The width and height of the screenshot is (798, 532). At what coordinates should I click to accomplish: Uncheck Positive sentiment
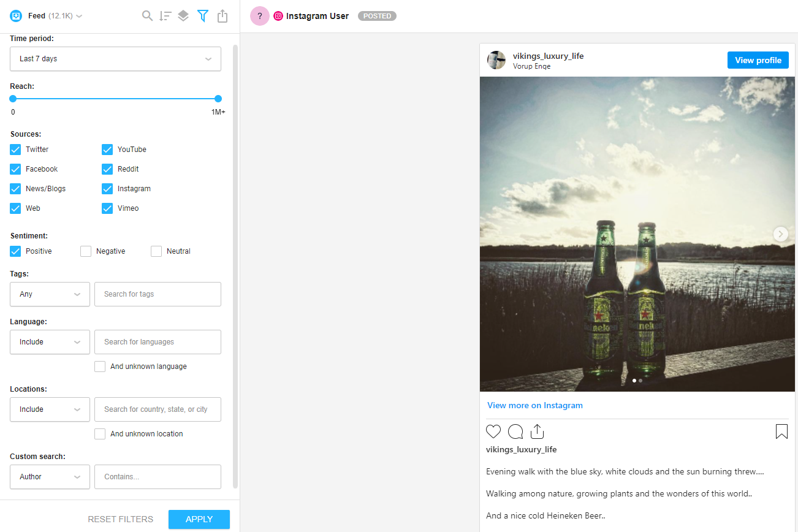[15, 251]
